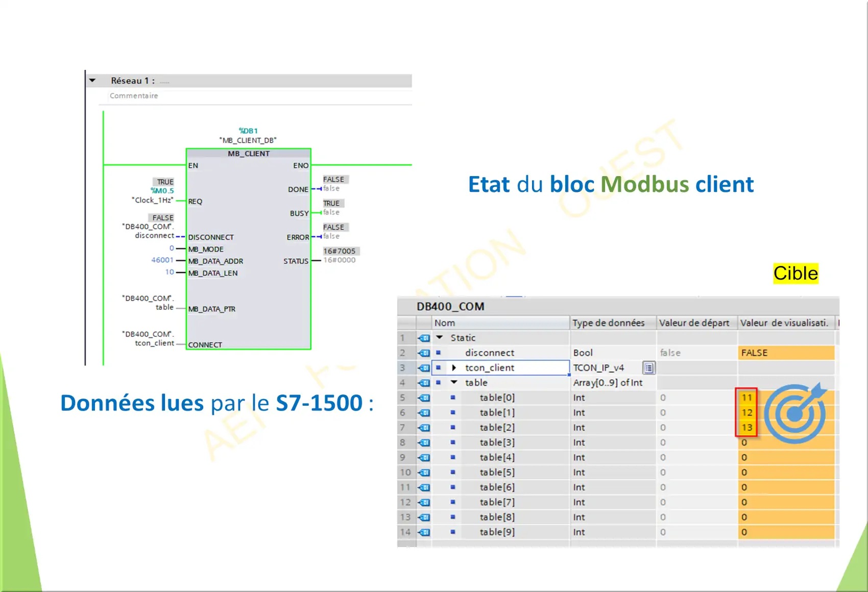Viewport: 868px width, 592px height.
Task: Click the tag icon on the Static row
Action: 424,338
